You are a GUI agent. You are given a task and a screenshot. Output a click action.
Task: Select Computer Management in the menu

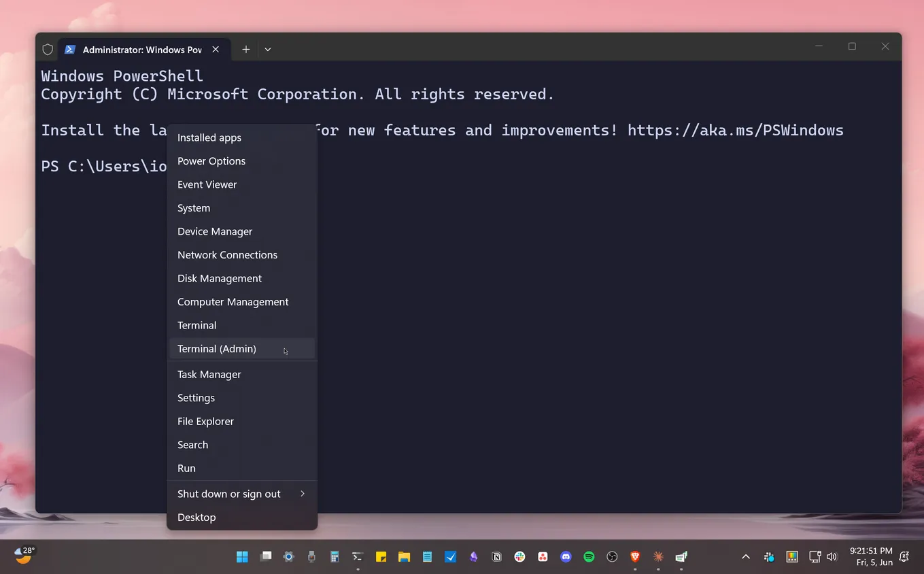click(x=242, y=302)
